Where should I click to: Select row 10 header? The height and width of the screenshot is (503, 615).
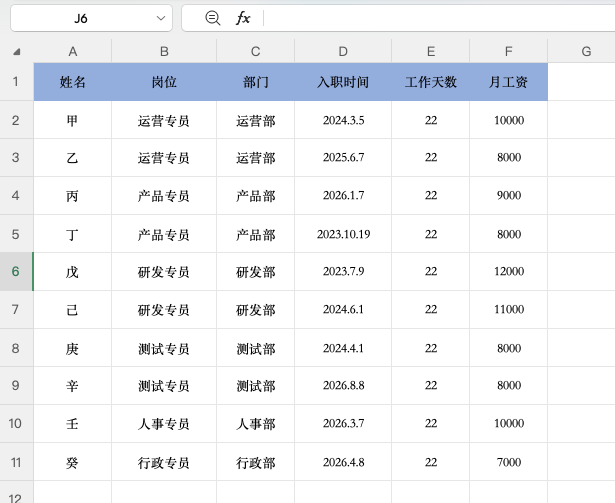(16, 423)
